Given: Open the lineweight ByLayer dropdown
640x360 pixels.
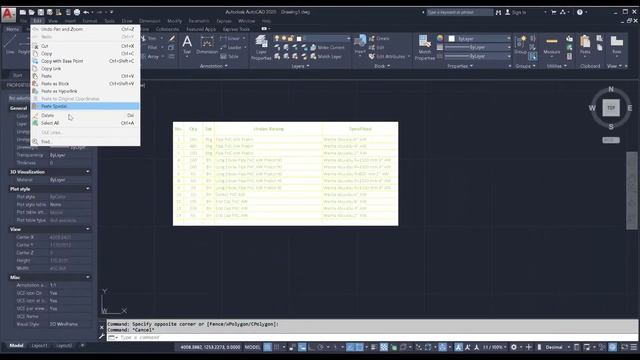Looking at the screenshot, I should [479, 47].
